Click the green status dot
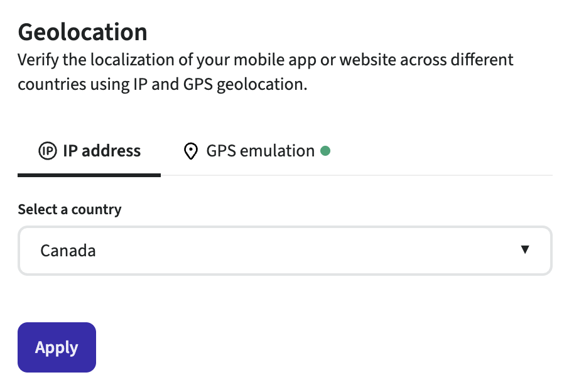This screenshot has height=392, width=569. coord(325,151)
